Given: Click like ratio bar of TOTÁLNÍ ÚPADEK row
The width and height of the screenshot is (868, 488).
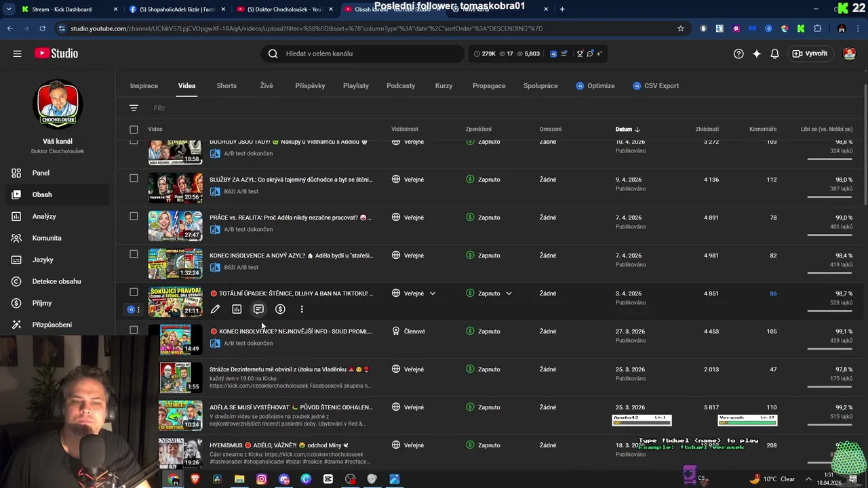Looking at the screenshot, I should [829, 311].
